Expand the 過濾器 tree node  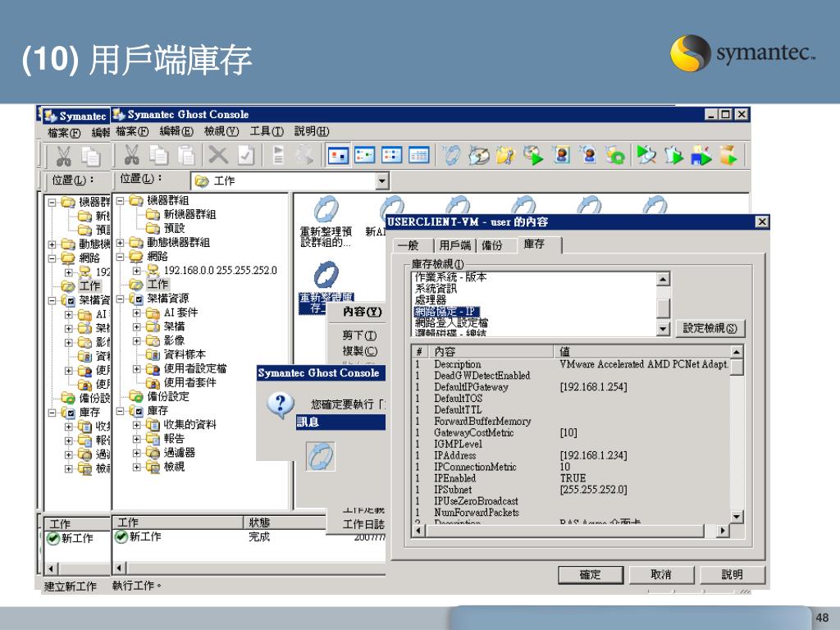137,453
